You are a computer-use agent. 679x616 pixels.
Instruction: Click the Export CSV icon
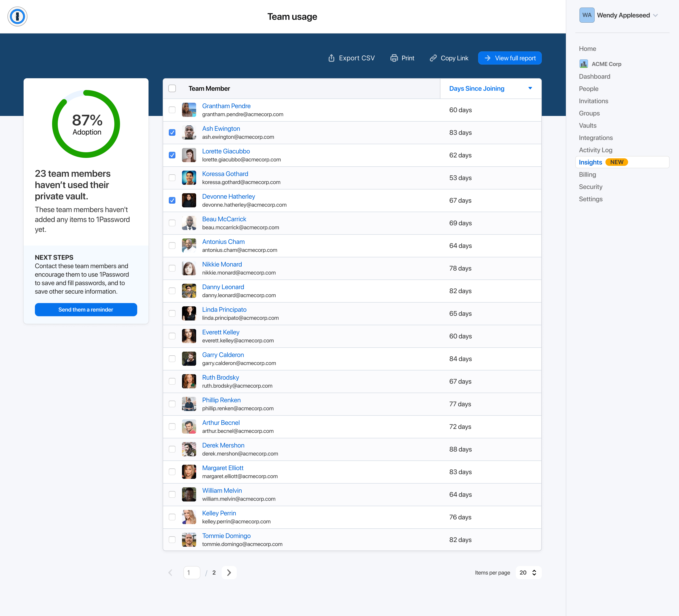pyautogui.click(x=332, y=58)
